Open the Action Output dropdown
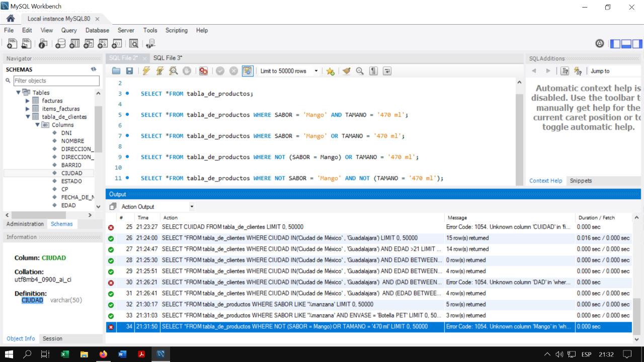 [x=157, y=207]
